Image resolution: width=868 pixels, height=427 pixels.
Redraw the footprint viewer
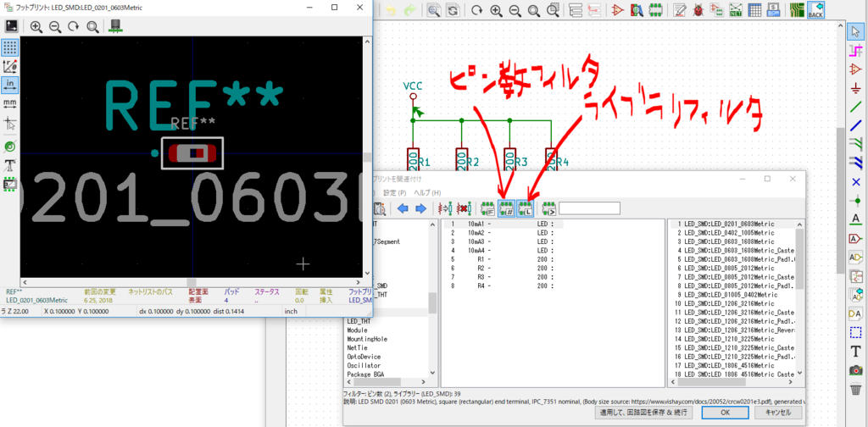73,26
